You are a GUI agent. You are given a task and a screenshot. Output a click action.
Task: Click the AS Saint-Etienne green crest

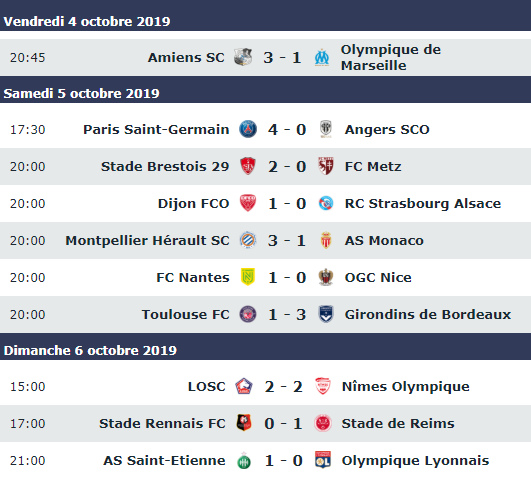[244, 461]
